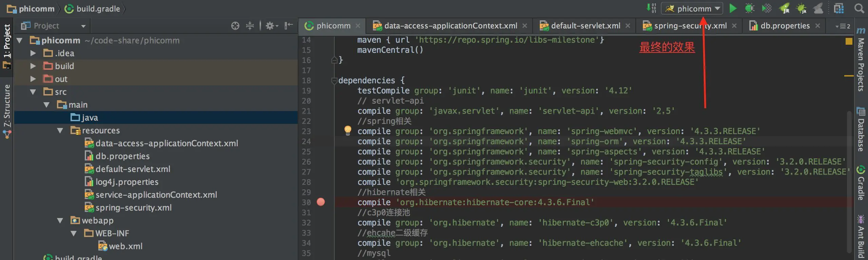Click scroll from source target icon
Viewport: 868px width, 260px height.
pos(235,26)
